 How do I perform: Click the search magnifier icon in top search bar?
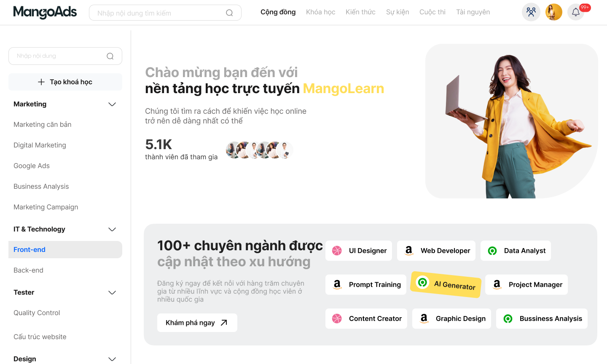[229, 13]
